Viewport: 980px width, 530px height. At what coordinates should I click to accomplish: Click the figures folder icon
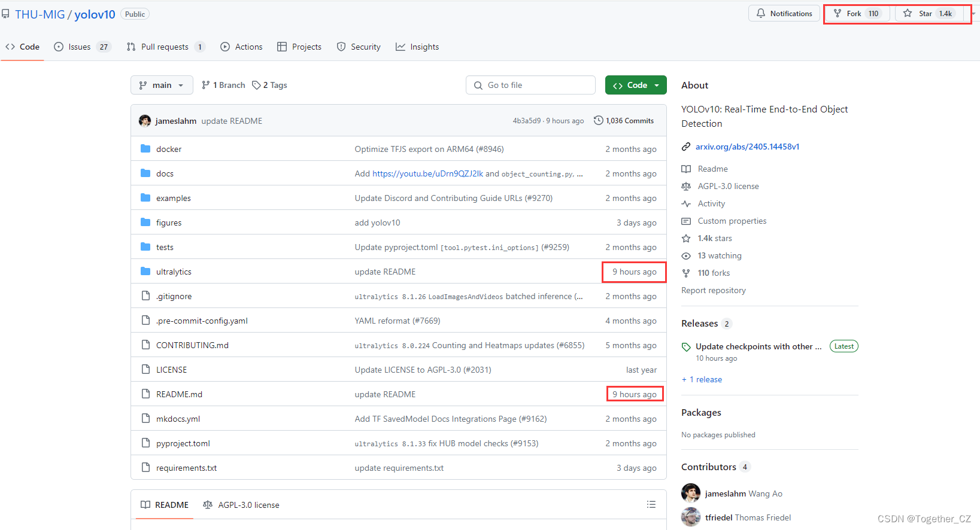tap(145, 222)
